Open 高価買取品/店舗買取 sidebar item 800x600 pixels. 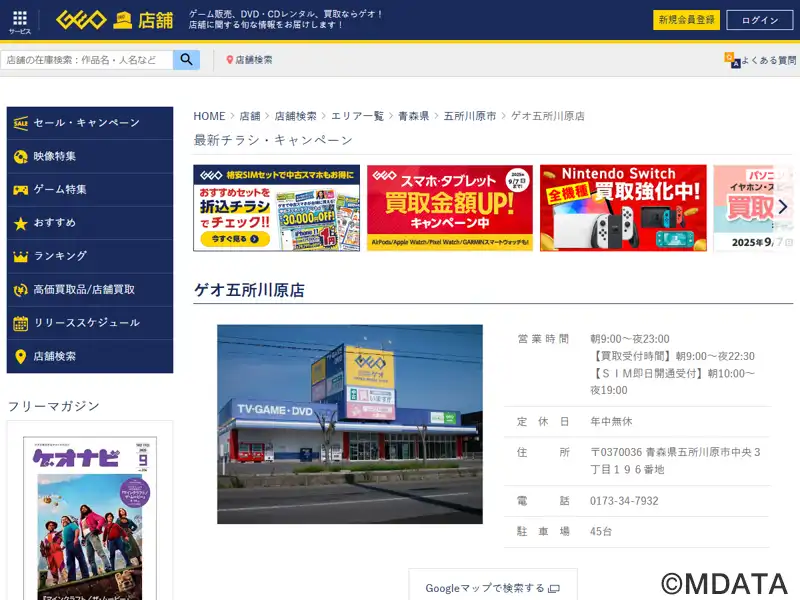click(90, 290)
